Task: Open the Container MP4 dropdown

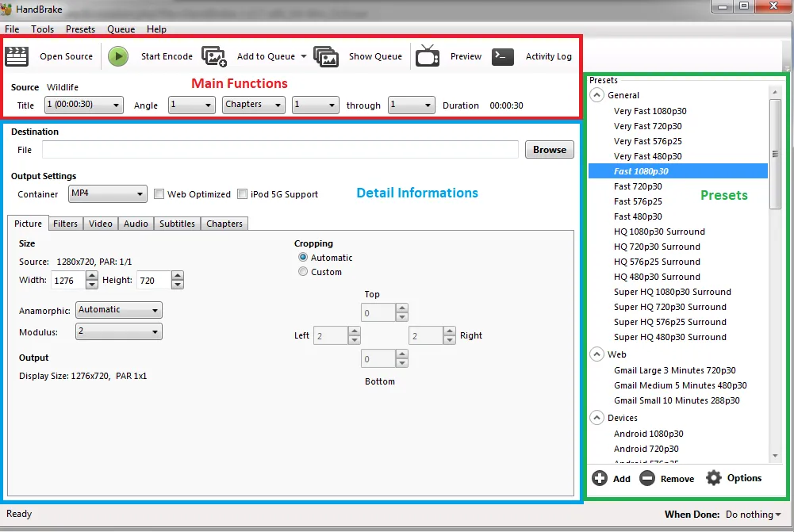Action: tap(108, 194)
